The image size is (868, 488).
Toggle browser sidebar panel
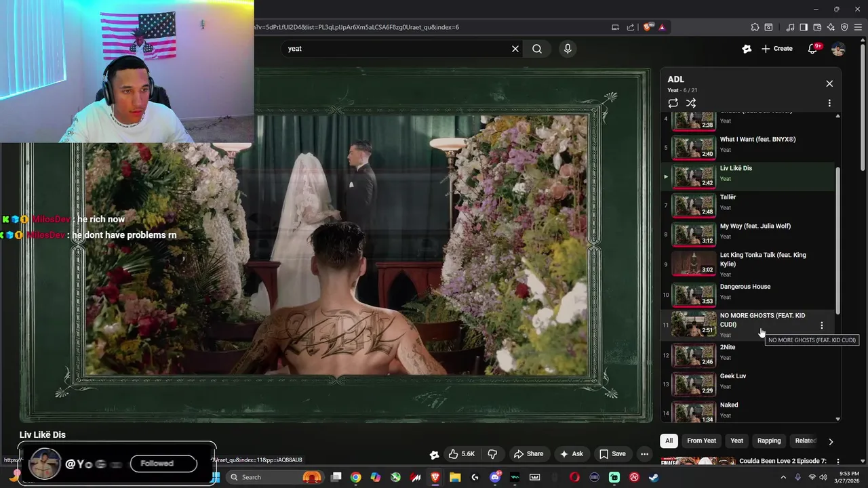[804, 27]
